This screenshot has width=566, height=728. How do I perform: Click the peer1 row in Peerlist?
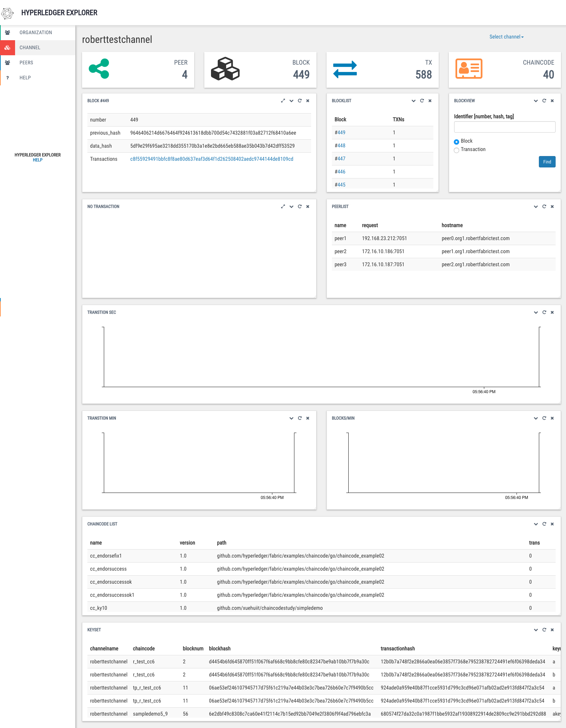[444, 238]
